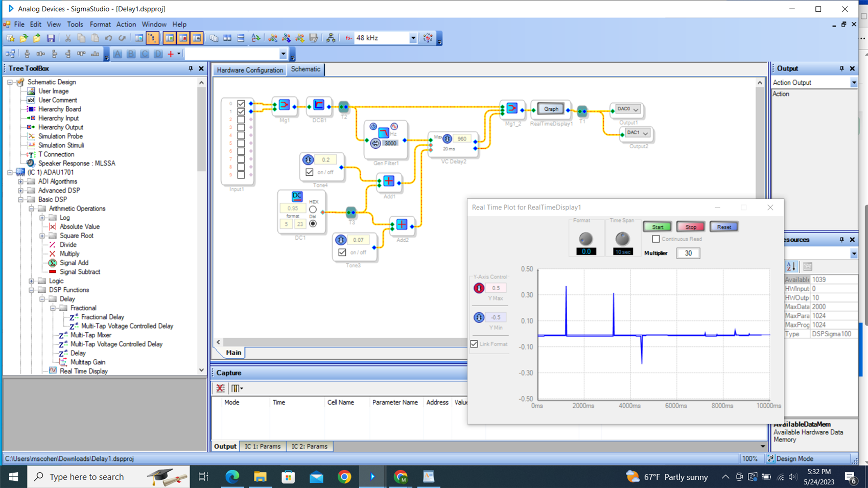Click the Reset button in Real Time Plot

[x=724, y=227]
